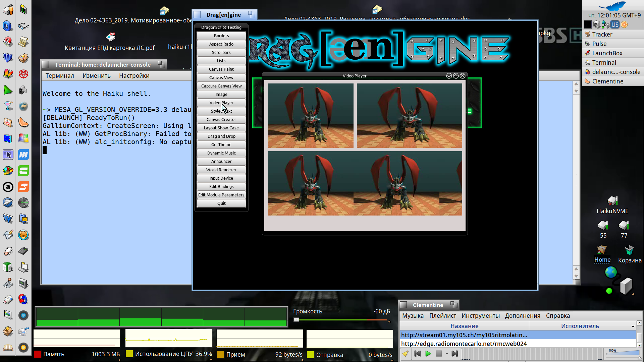
Task: Open the HaikuNVME volume desktop icon
Action: (x=612, y=205)
